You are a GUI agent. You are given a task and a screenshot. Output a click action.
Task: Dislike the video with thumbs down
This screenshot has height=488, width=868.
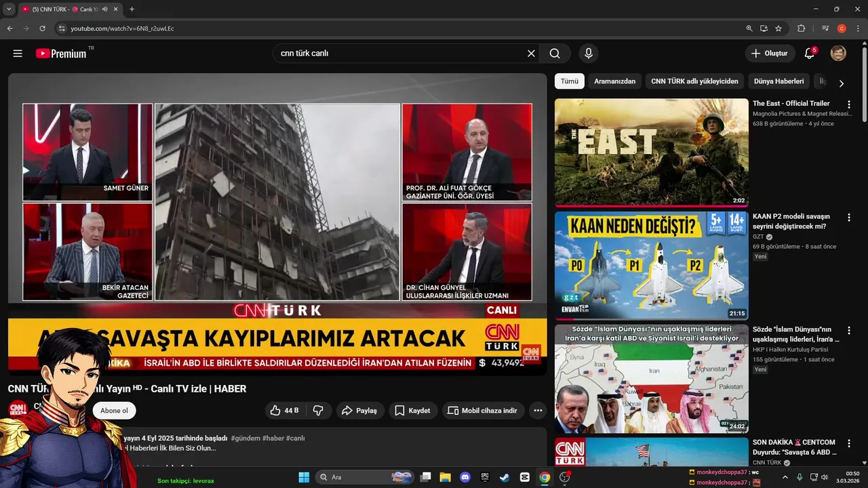coord(318,411)
